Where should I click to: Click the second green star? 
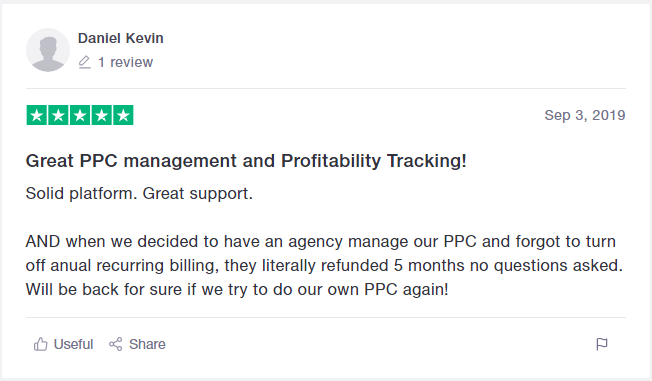(x=58, y=115)
